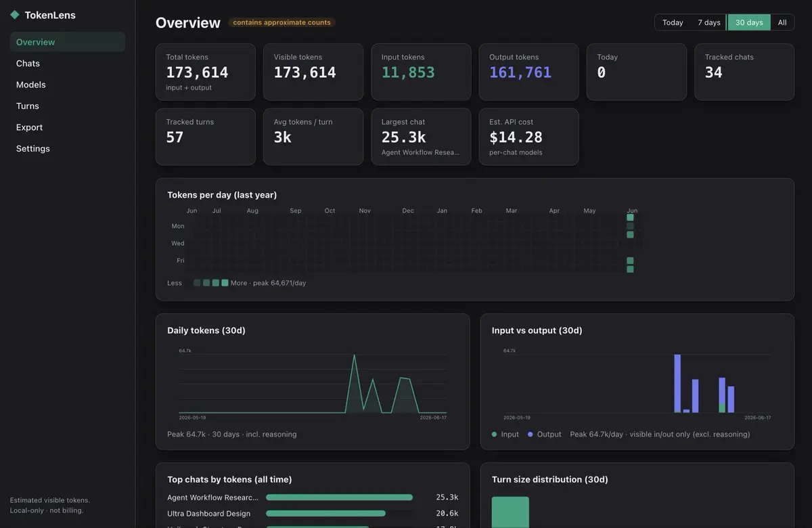Click the brightest green heatmap legend swatch
This screenshot has height=528, width=812.
pyautogui.click(x=225, y=283)
